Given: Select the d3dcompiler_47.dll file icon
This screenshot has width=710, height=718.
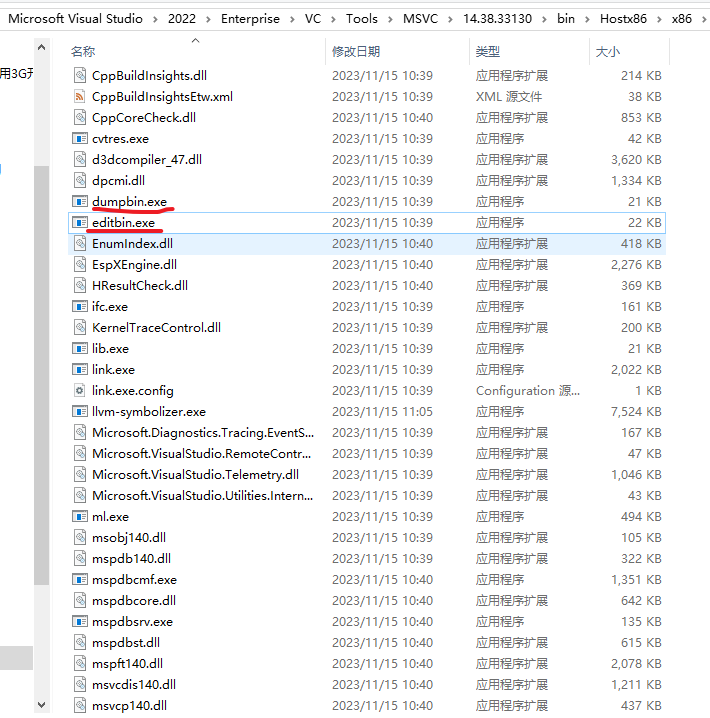Looking at the screenshot, I should pos(80,159).
